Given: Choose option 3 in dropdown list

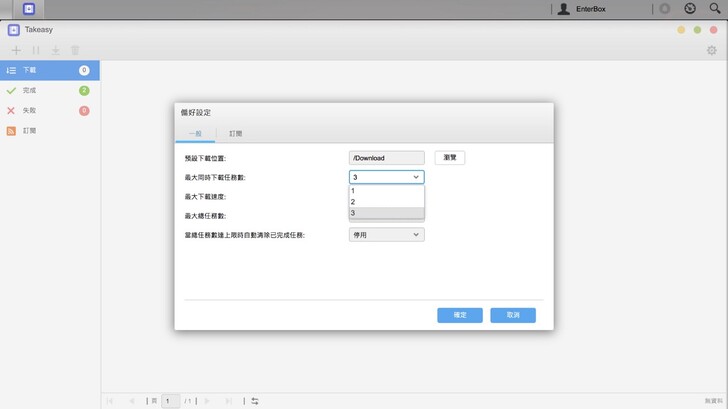Looking at the screenshot, I should click(x=386, y=213).
